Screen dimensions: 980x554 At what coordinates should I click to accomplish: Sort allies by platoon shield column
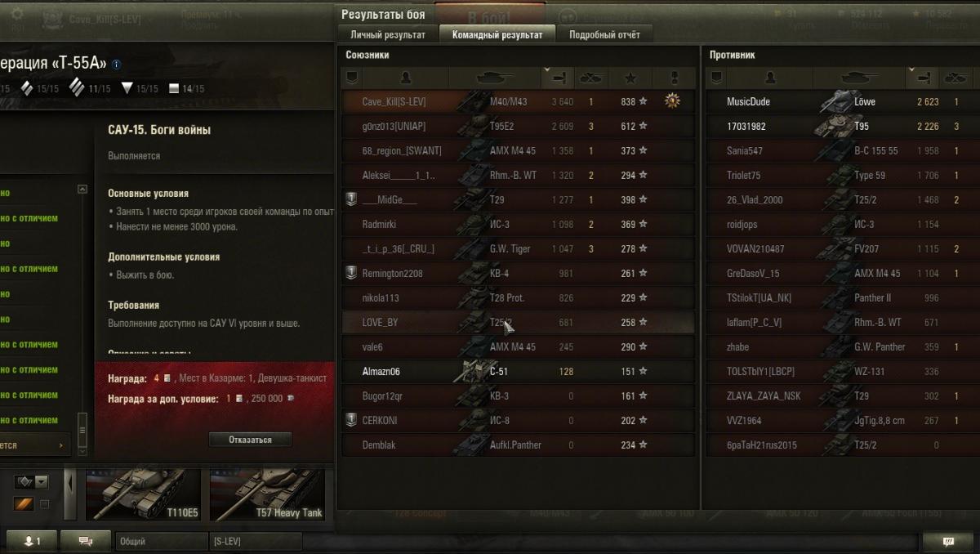click(350, 78)
